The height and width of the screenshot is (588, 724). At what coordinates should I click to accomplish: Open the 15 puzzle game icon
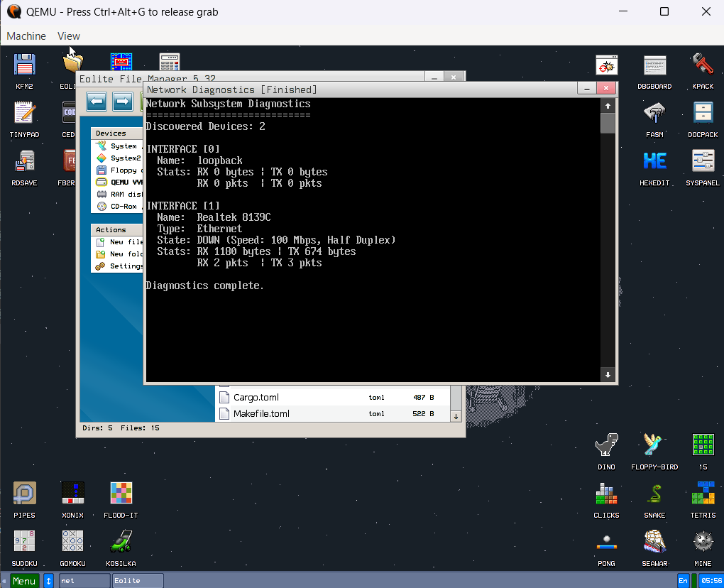click(703, 446)
